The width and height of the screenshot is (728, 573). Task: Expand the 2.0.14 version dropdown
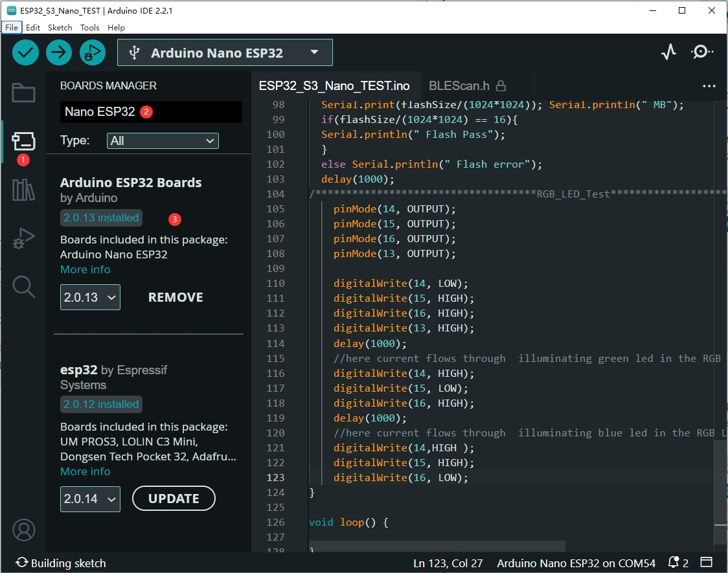[x=90, y=499]
